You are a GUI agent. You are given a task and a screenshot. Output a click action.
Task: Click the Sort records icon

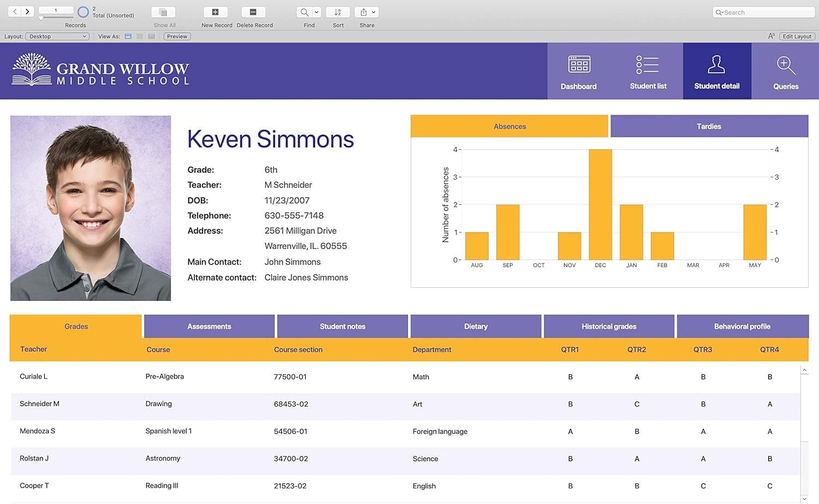338,12
